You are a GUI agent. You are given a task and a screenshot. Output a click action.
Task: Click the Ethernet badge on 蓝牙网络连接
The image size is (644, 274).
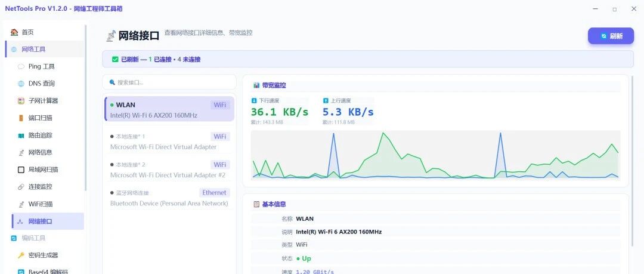coord(215,193)
